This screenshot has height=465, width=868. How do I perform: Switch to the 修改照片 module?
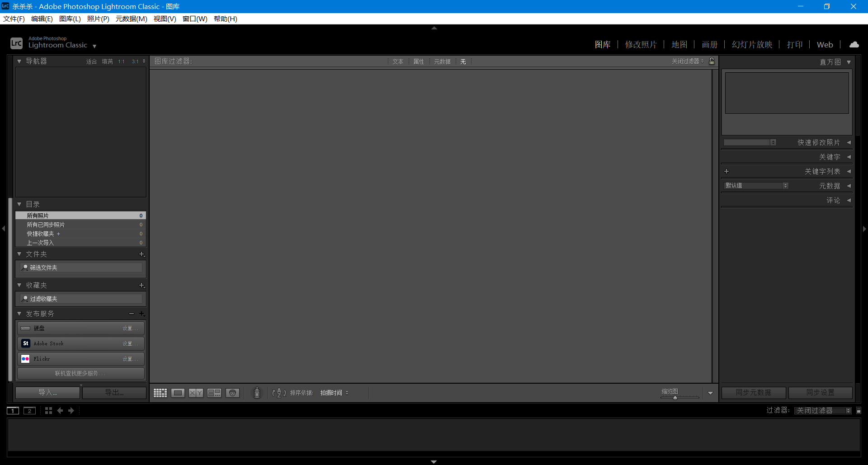[641, 44]
